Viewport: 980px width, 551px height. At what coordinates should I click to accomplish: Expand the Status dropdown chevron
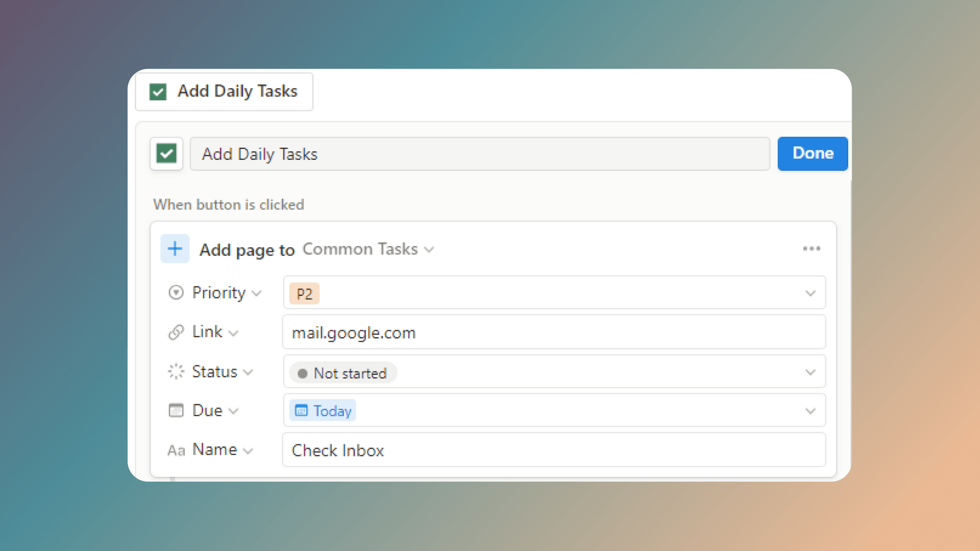810,371
